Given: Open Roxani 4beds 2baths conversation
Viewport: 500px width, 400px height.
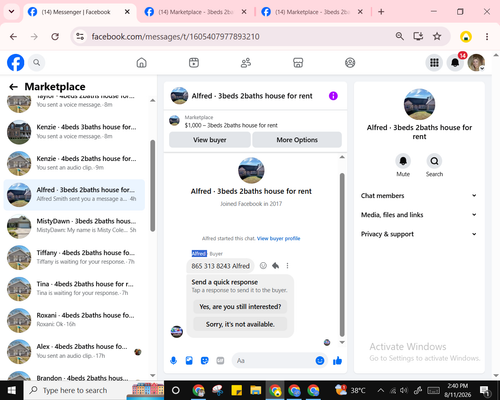Looking at the screenshot, I should click(74, 320).
